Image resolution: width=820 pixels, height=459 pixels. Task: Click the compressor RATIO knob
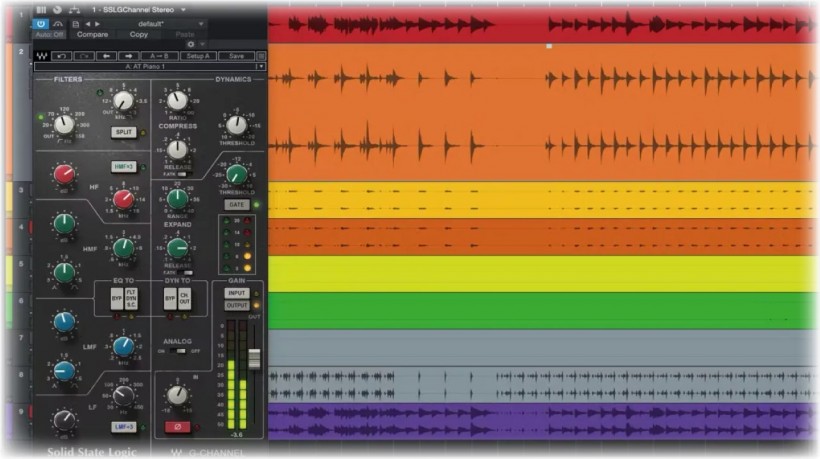pyautogui.click(x=177, y=100)
